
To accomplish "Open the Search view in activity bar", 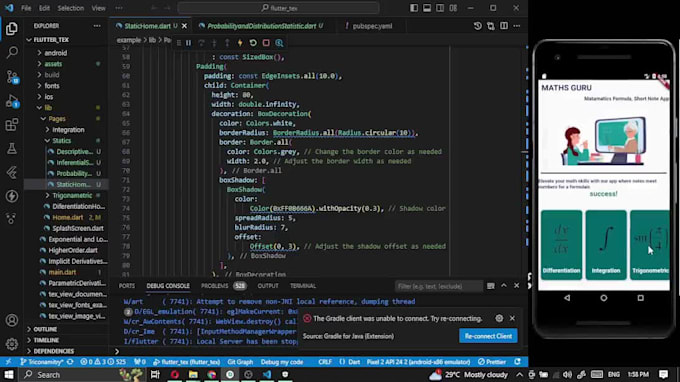I will pos(12,52).
